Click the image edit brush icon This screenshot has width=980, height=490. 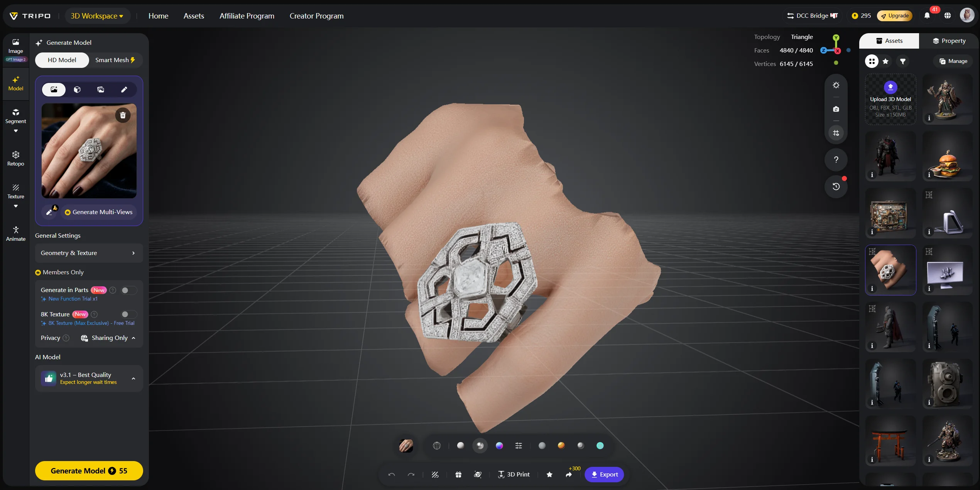pyautogui.click(x=50, y=212)
